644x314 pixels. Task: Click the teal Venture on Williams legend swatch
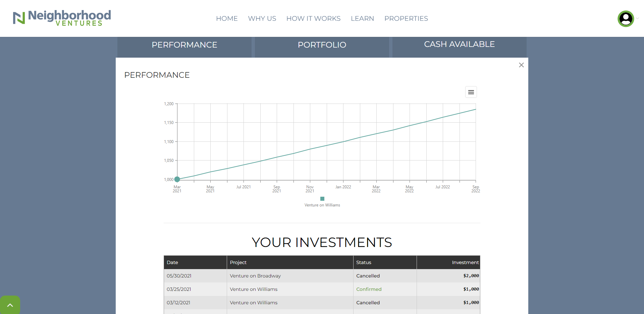(322, 199)
